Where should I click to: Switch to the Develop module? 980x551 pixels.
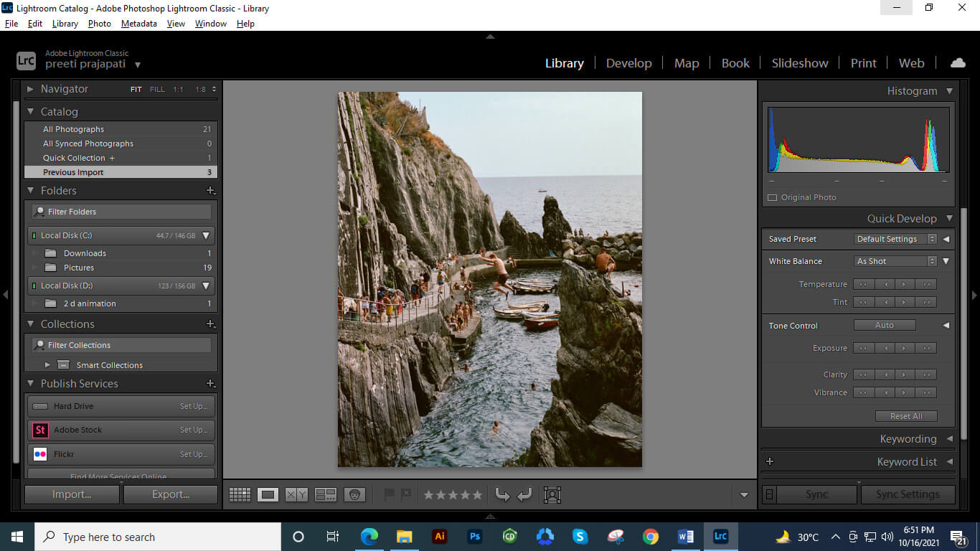coord(629,63)
